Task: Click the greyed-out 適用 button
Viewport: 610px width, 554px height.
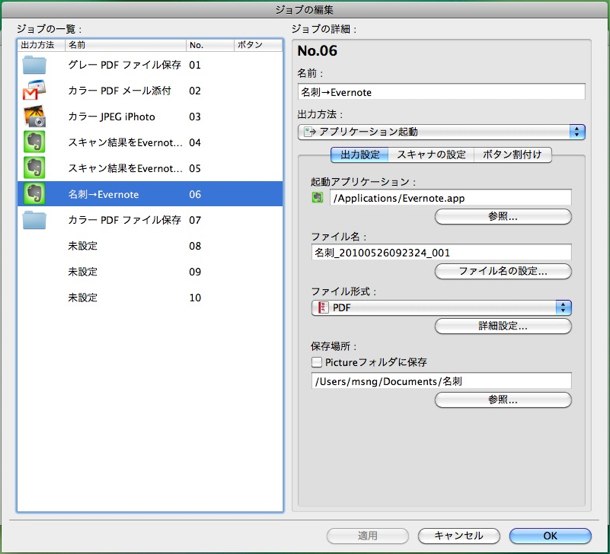Action: tap(368, 536)
